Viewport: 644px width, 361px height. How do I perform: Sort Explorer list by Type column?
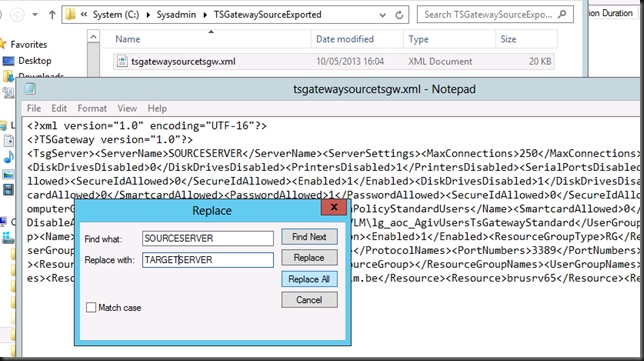pyautogui.click(x=419, y=39)
